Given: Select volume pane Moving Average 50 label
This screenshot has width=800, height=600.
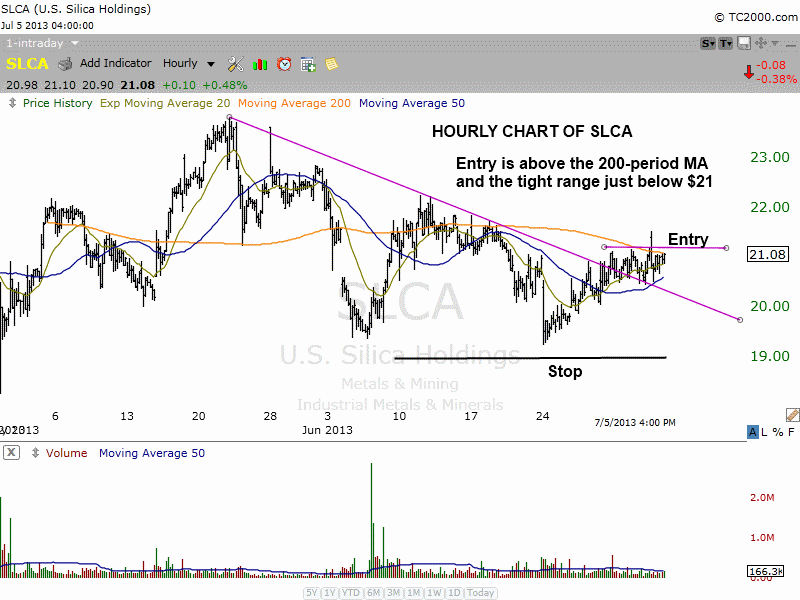Looking at the screenshot, I should (x=152, y=453).
